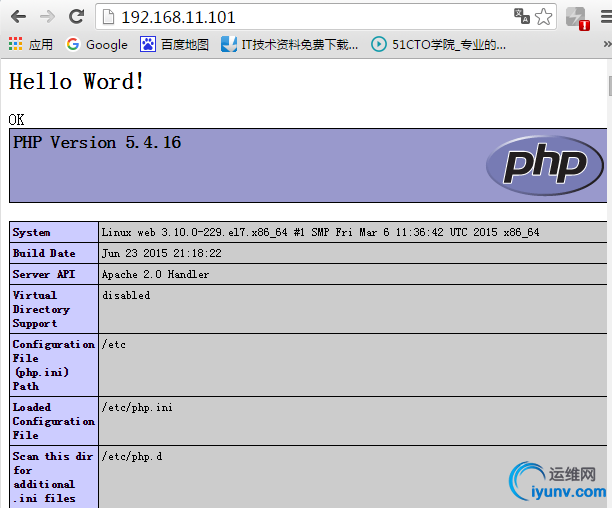Click the 'OK' text line
The height and width of the screenshot is (508, 612).
pyautogui.click(x=16, y=119)
